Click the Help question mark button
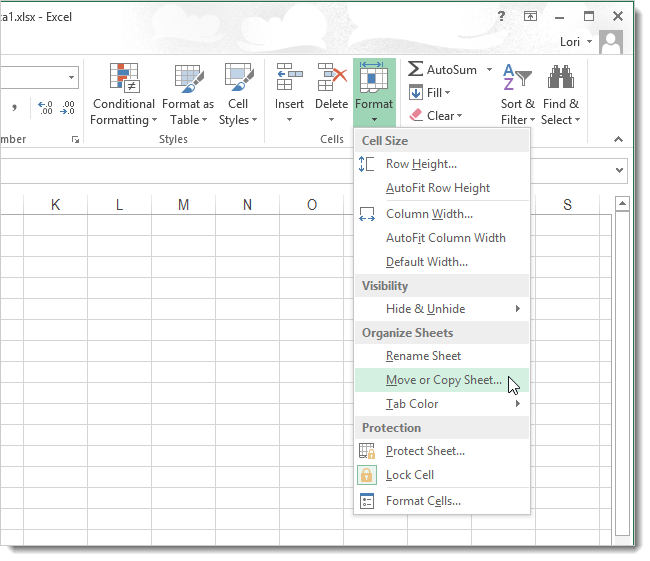Viewport: 650px width, 561px height. [x=501, y=16]
